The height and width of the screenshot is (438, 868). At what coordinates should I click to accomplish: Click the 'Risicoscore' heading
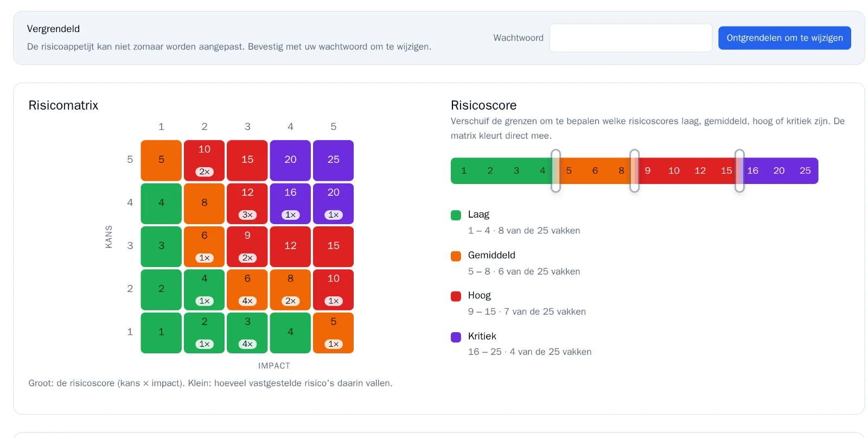[483, 105]
